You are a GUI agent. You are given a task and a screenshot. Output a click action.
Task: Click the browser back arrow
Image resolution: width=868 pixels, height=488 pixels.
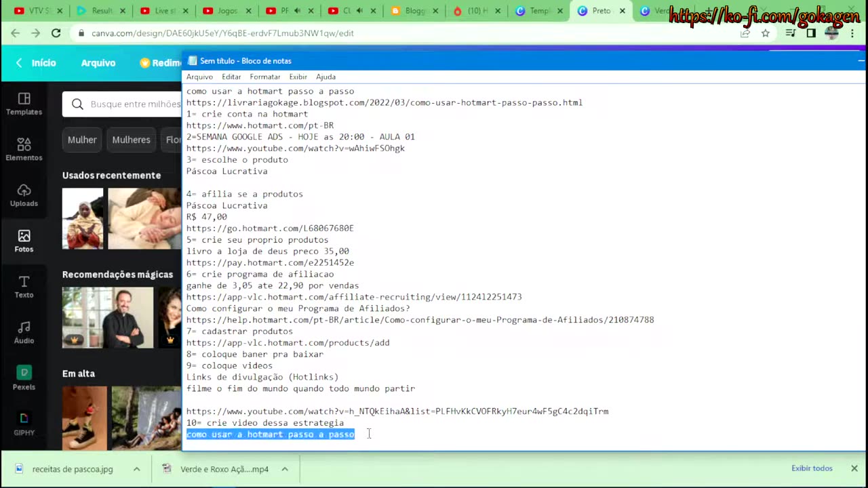click(15, 33)
